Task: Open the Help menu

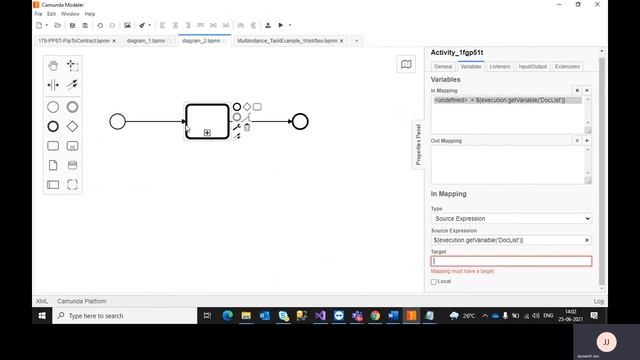Action: (90, 14)
